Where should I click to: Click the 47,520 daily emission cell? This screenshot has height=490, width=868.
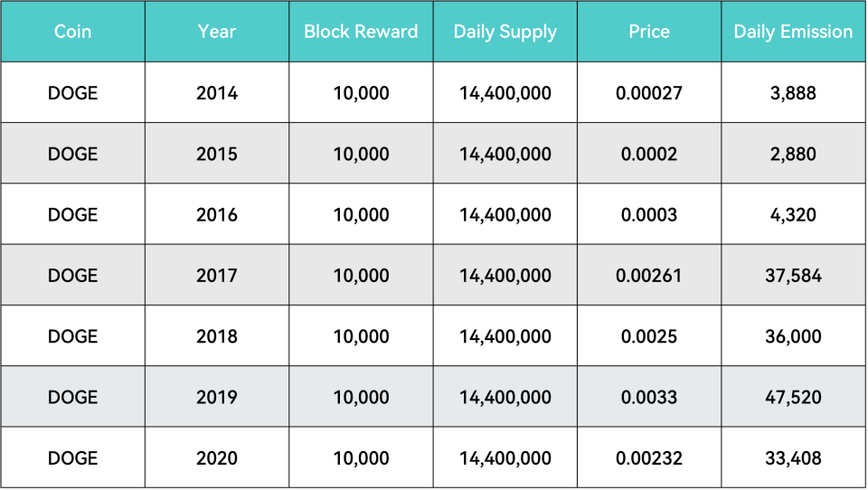click(x=793, y=397)
